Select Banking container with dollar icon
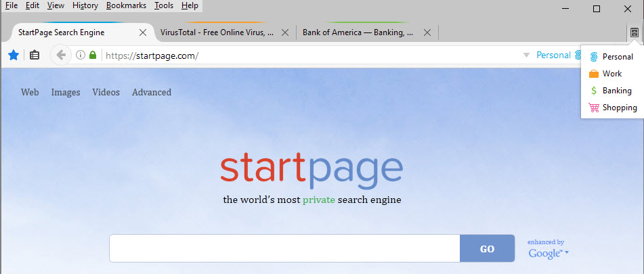The width and height of the screenshot is (644, 274). click(x=612, y=91)
